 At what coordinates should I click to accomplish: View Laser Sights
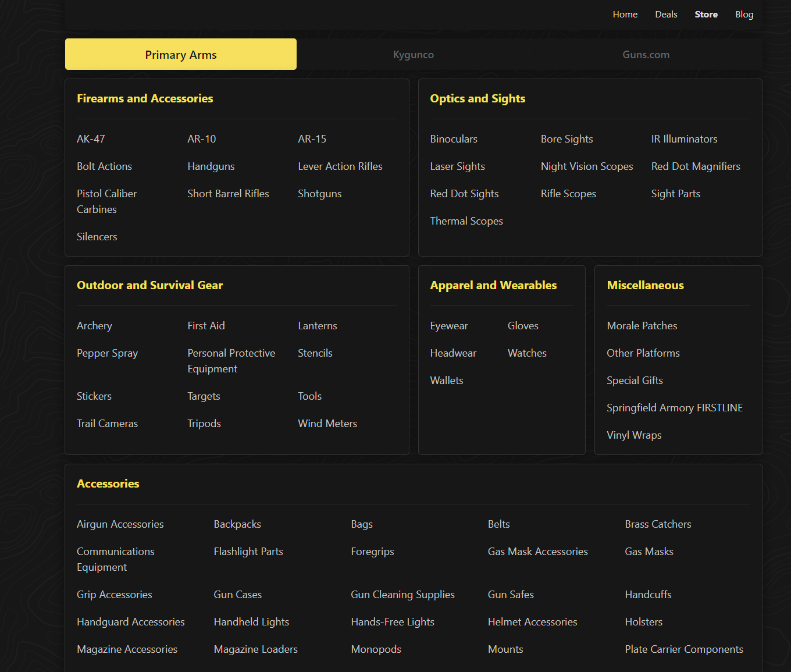pyautogui.click(x=457, y=166)
